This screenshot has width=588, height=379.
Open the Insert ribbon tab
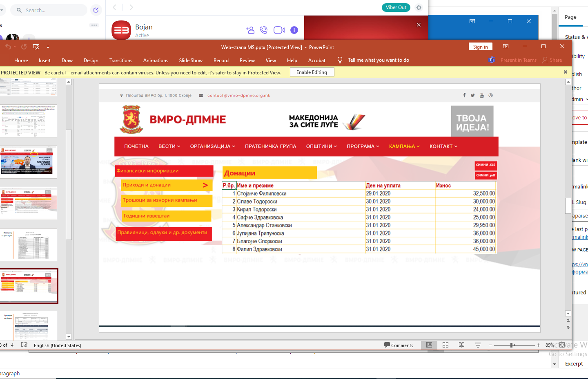pyautogui.click(x=45, y=61)
